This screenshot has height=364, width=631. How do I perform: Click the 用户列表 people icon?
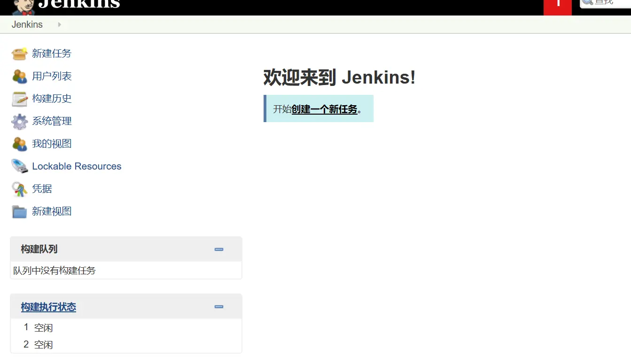coord(20,76)
